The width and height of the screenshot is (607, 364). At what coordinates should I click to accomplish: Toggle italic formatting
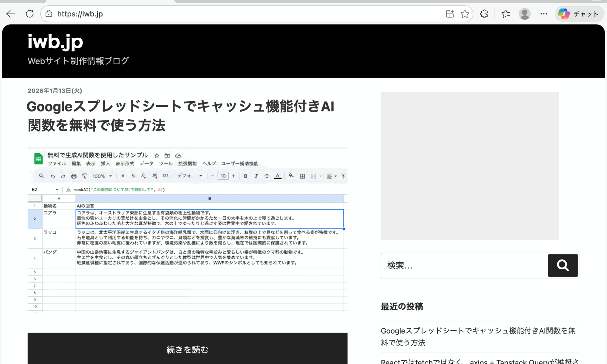point(256,176)
